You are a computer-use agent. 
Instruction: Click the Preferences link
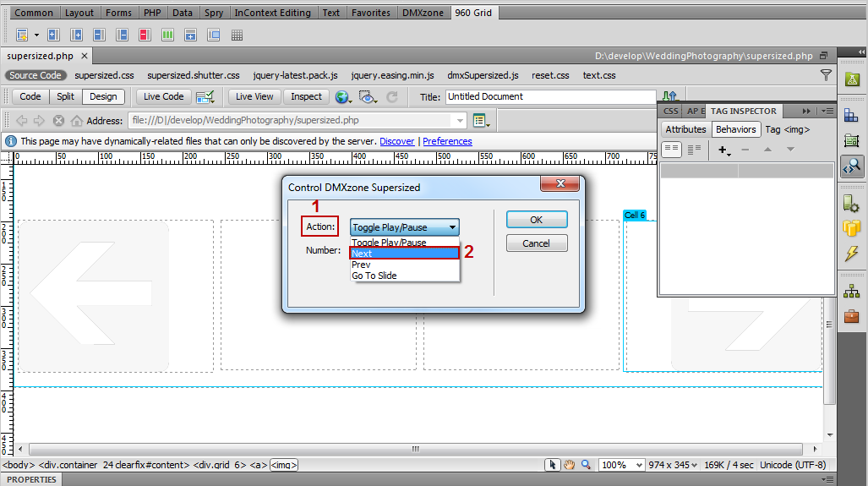pos(447,141)
